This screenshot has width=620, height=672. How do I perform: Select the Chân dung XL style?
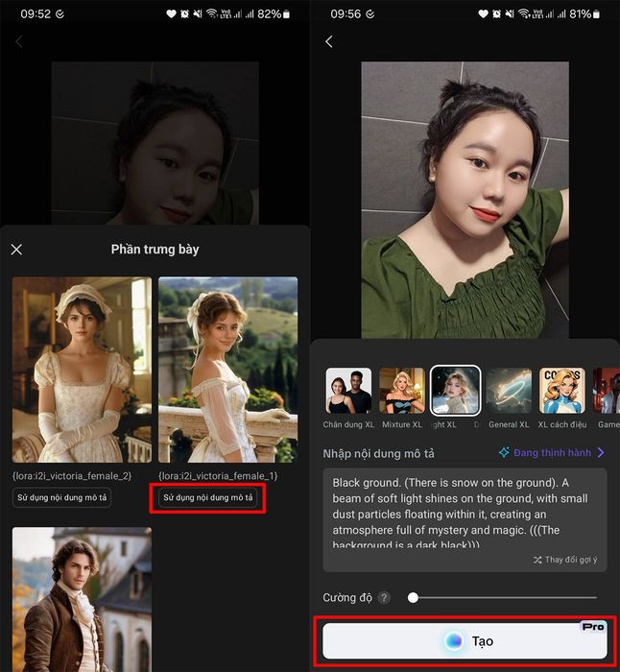(x=348, y=392)
